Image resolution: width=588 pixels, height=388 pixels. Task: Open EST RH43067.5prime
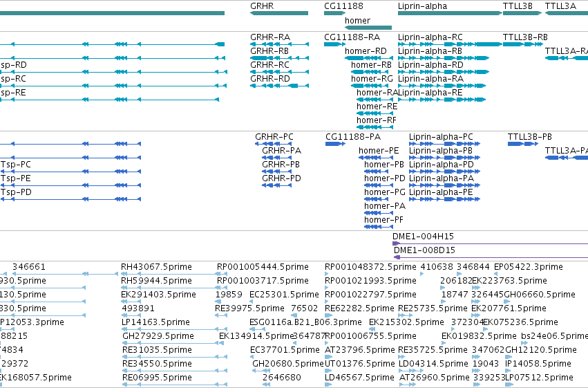(156, 267)
